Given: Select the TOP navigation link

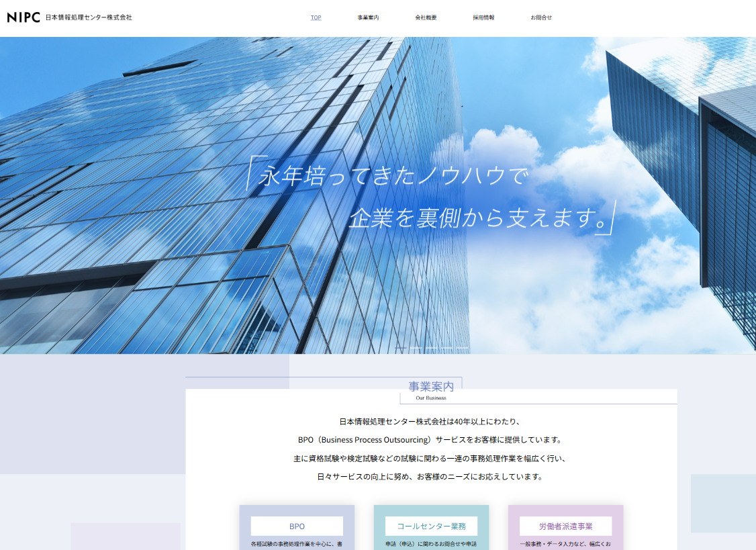Looking at the screenshot, I should coord(316,17).
